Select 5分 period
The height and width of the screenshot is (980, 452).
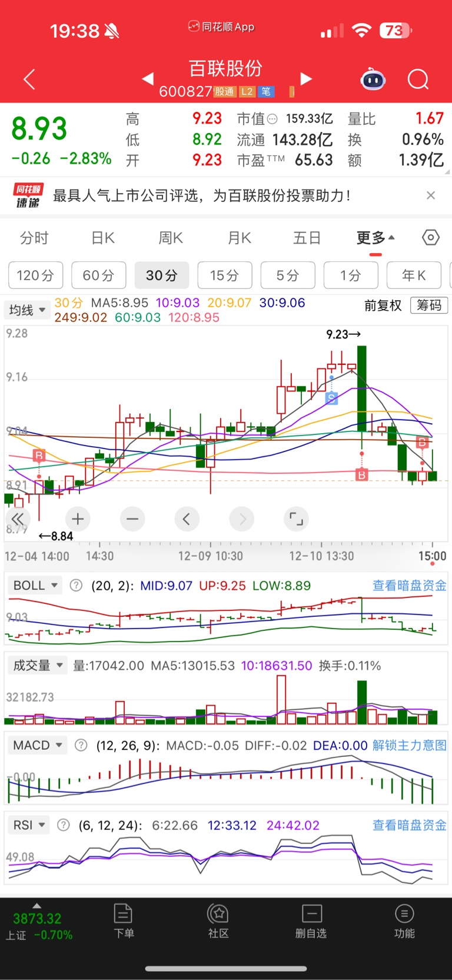click(288, 275)
